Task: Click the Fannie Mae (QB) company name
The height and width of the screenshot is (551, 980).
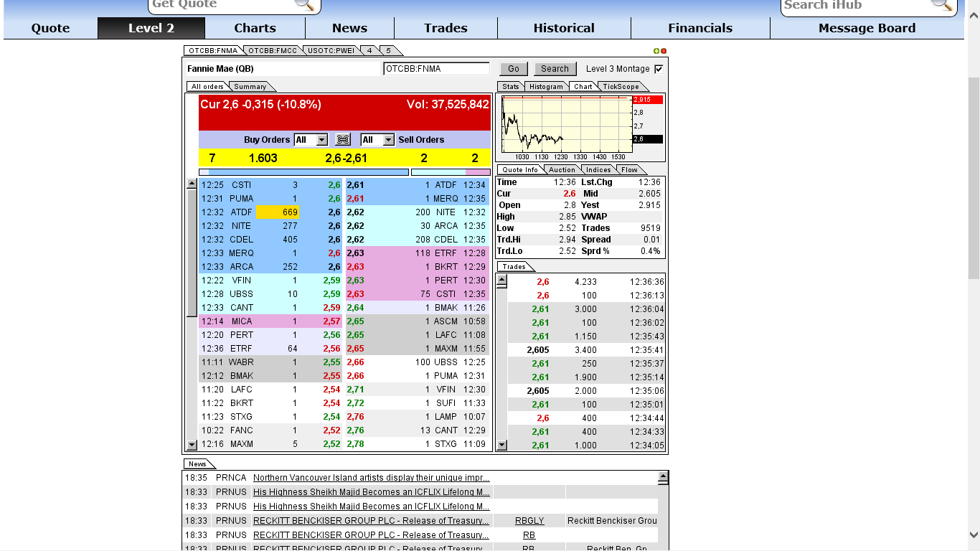Action: tap(220, 69)
